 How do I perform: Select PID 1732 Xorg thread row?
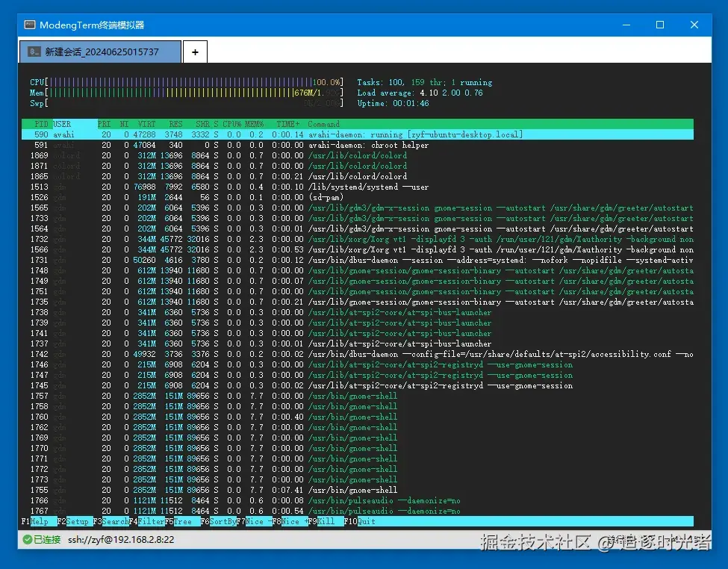pyautogui.click(x=358, y=239)
